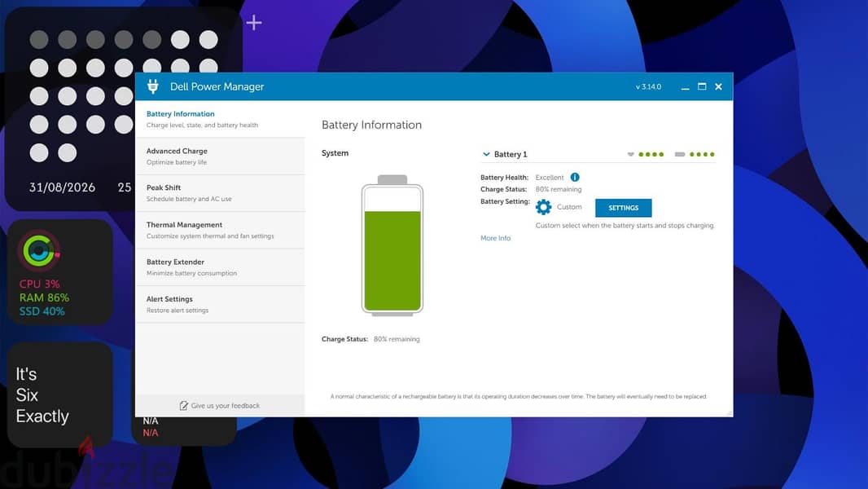Click the CPU 3% reading
Screen dimensions: 868x489
coord(39,284)
